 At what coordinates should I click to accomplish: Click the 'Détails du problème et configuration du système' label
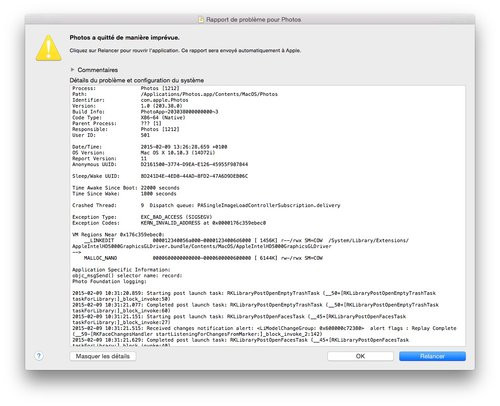137,80
